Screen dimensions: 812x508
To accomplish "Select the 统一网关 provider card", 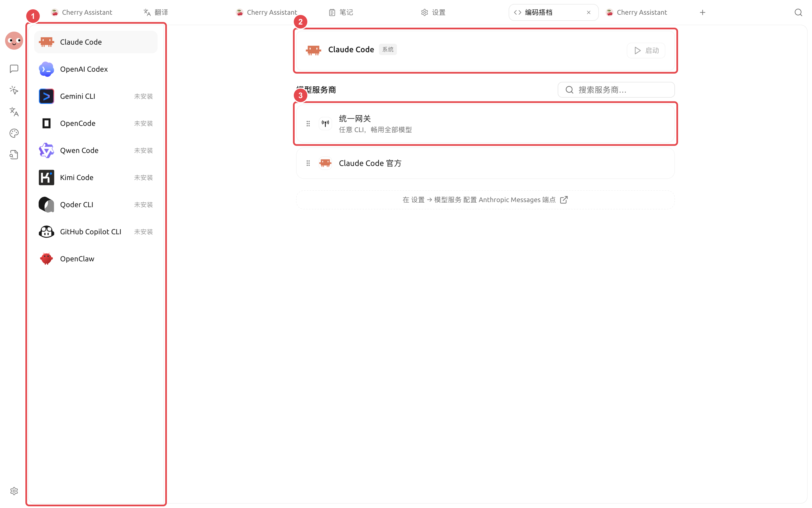I will 485,124.
